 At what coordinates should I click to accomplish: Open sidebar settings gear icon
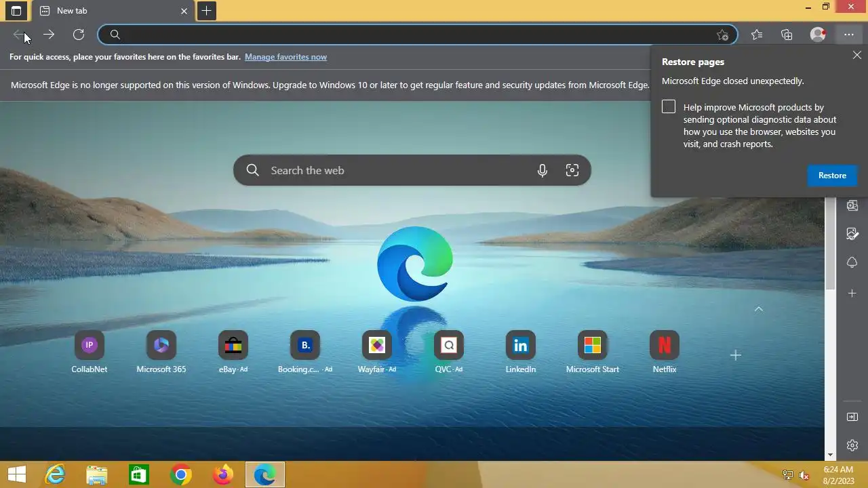852,445
